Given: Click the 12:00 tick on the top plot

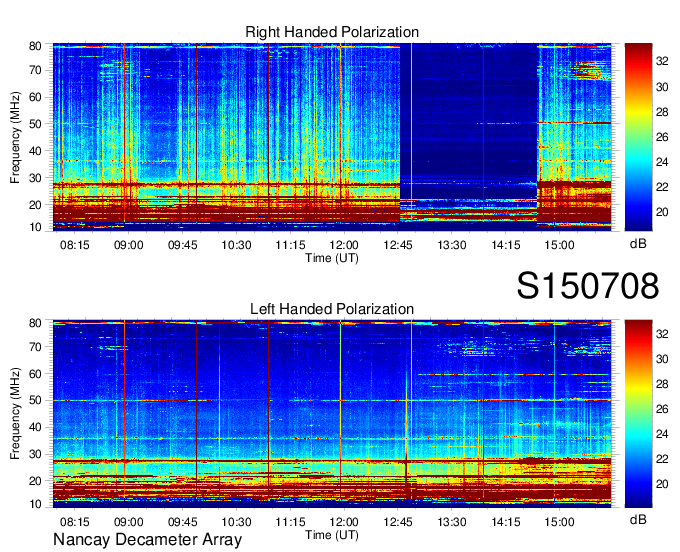Looking at the screenshot, I should coord(344,245).
